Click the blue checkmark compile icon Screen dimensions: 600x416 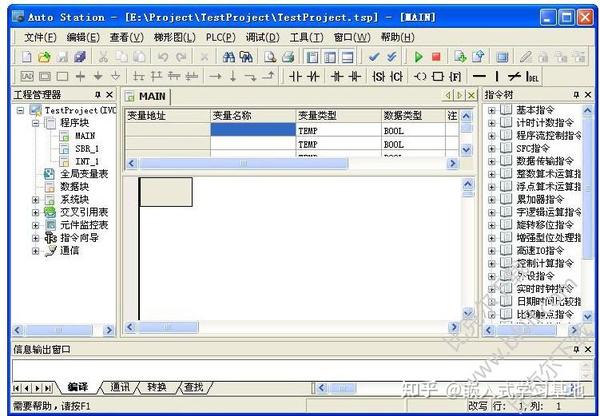pyautogui.click(x=374, y=57)
